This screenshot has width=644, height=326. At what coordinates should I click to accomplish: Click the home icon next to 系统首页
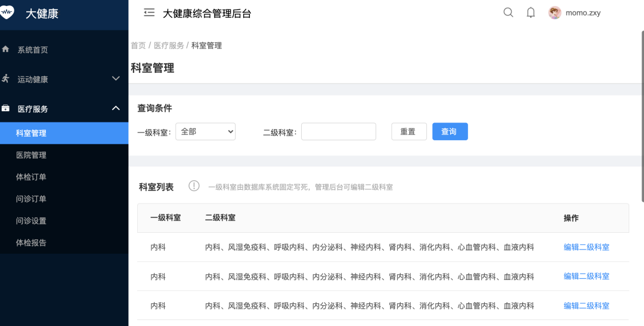pos(6,49)
